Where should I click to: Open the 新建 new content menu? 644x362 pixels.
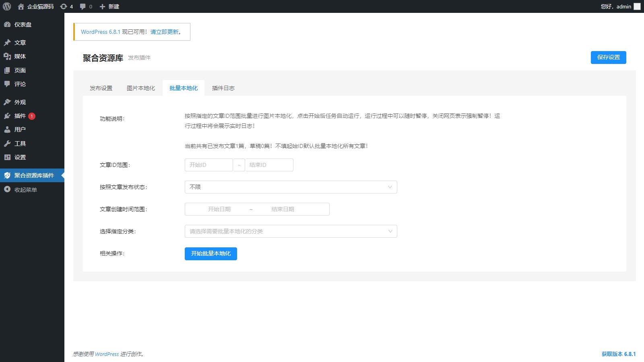(x=109, y=6)
